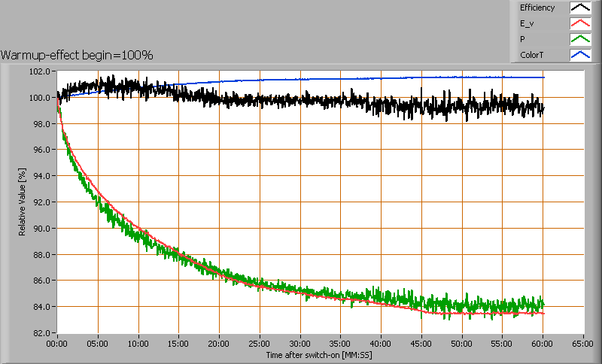Click the 'Time after switch-on [MM:SS]' axis title
This screenshot has height=364, width=602.
pos(320,353)
